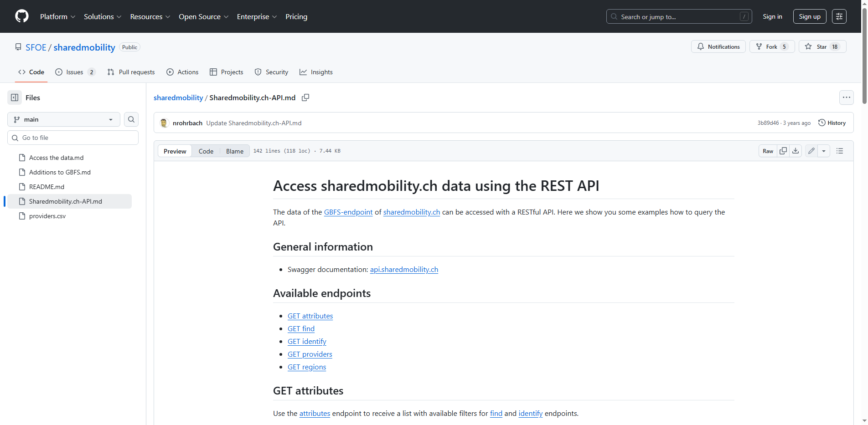Expand the edit options caret beside pencil
This screenshot has width=868, height=425.
[x=824, y=150]
